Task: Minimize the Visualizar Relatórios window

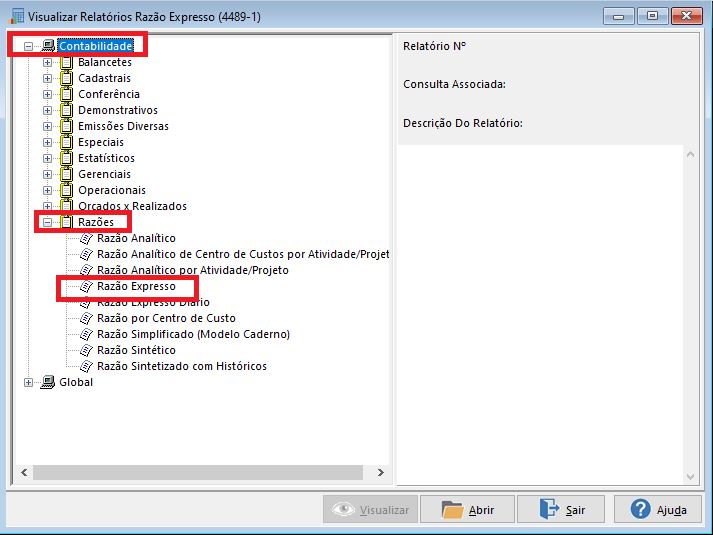Action: [x=618, y=16]
